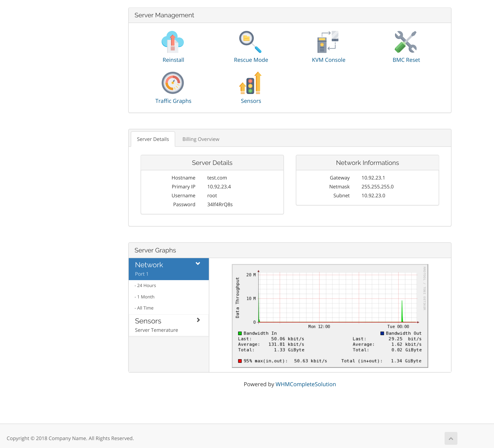Select the 1 Month graph range

pyautogui.click(x=145, y=297)
